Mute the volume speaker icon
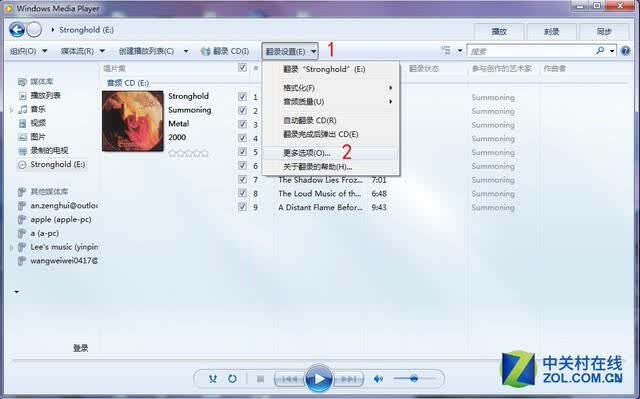The height and width of the screenshot is (399, 640). (x=378, y=379)
